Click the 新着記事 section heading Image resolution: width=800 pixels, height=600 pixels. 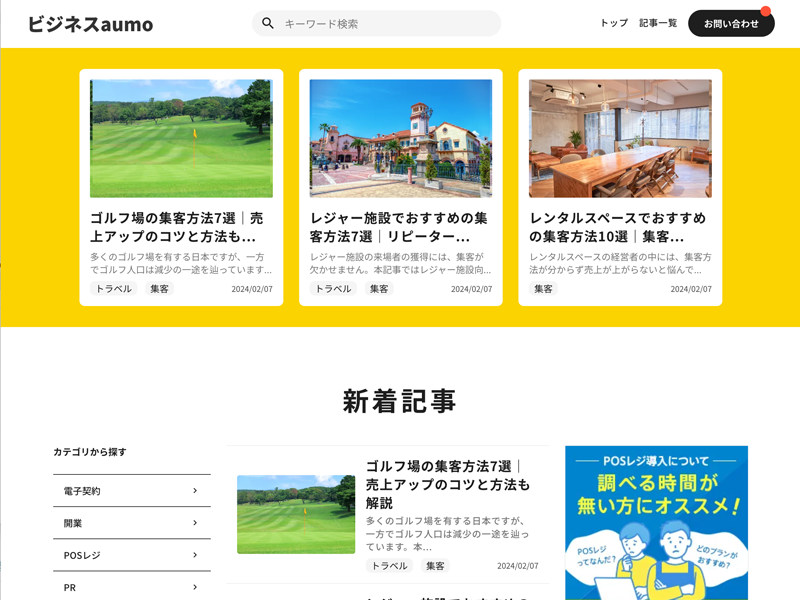[399, 401]
